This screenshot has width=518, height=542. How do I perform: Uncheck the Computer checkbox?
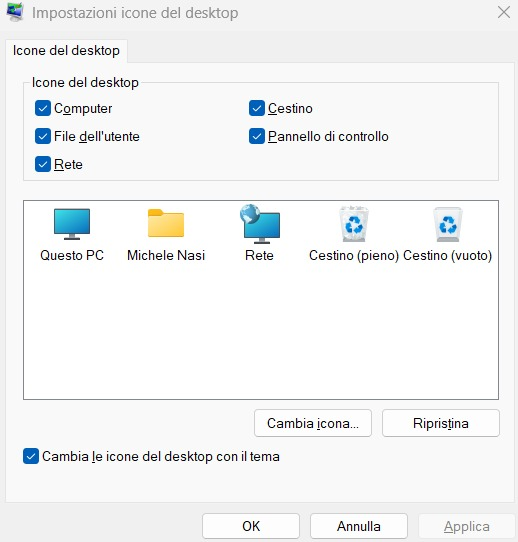coord(43,108)
